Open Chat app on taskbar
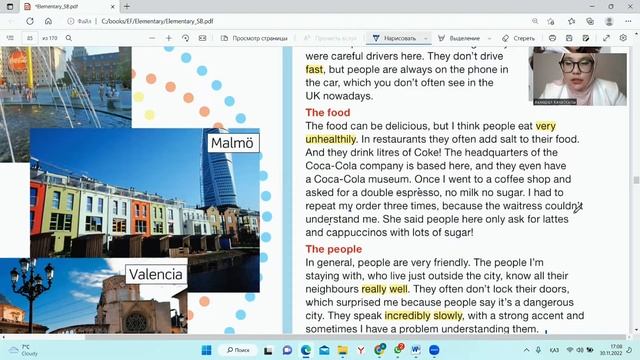 [287, 350]
